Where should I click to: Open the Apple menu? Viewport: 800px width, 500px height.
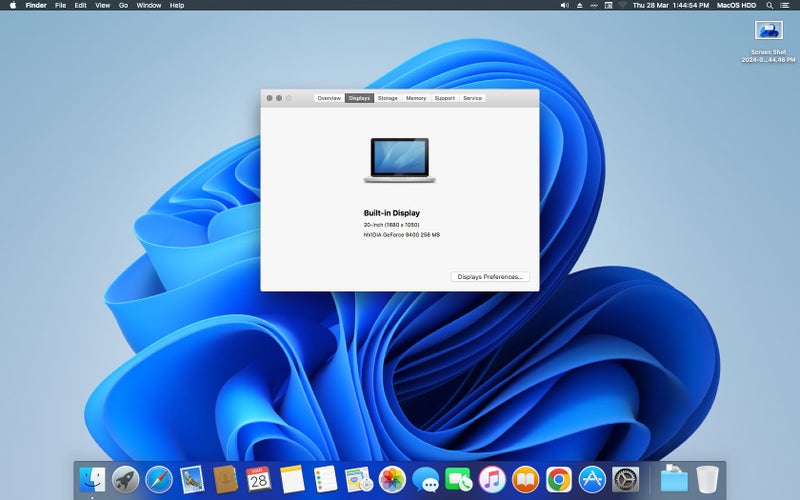click(13, 5)
